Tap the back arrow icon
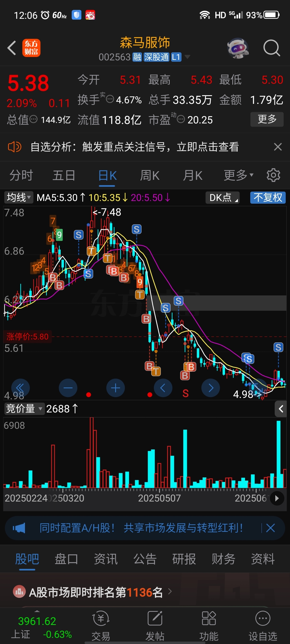 coord(12,48)
